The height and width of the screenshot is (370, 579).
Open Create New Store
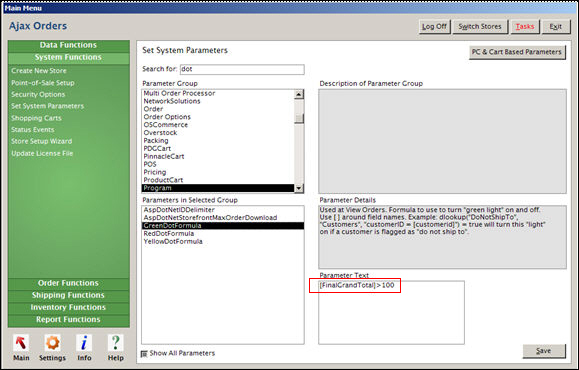[39, 71]
